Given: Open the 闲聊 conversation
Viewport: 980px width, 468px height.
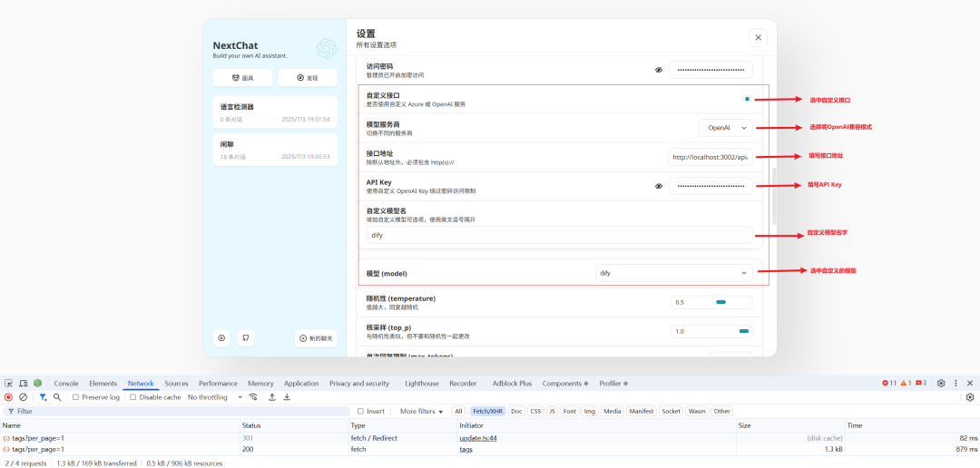Looking at the screenshot, I should 275,150.
